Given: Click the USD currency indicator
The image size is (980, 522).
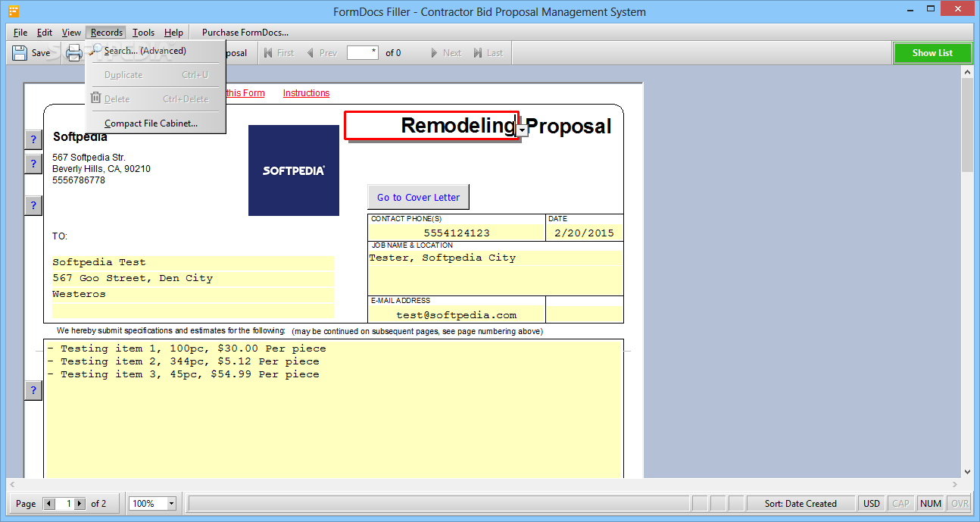Looking at the screenshot, I should click(x=872, y=504).
